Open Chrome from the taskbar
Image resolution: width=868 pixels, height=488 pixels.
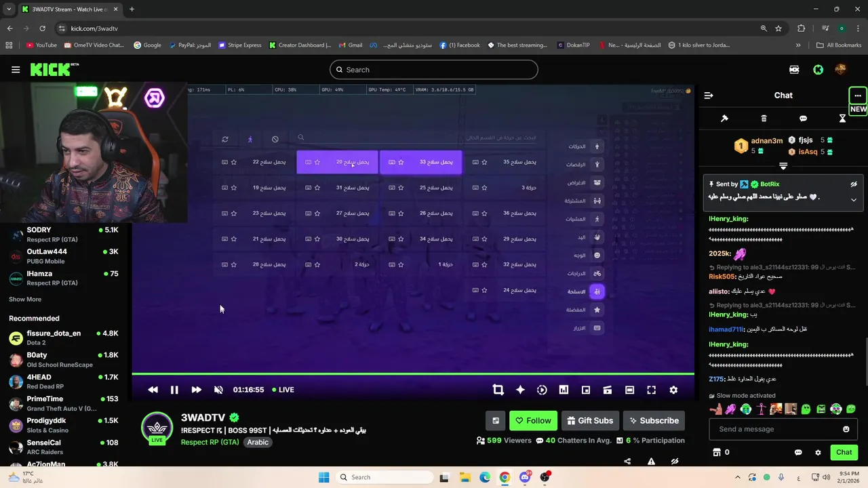tap(505, 477)
